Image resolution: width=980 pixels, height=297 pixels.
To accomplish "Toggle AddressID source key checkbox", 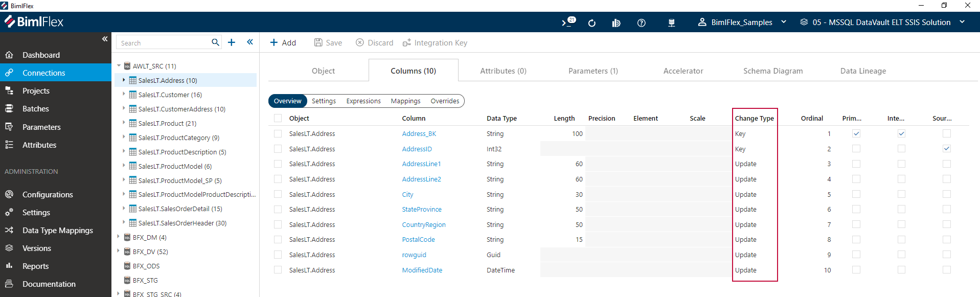I will click(946, 149).
